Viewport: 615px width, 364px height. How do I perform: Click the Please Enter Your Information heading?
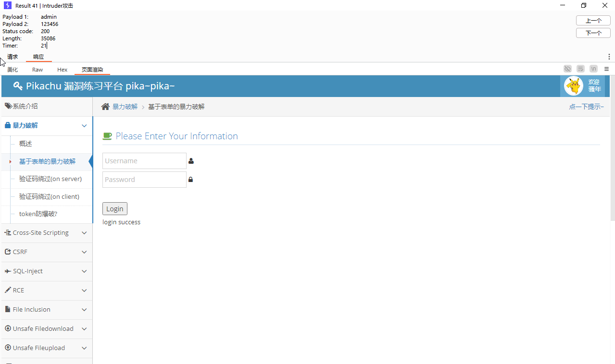[x=177, y=136]
